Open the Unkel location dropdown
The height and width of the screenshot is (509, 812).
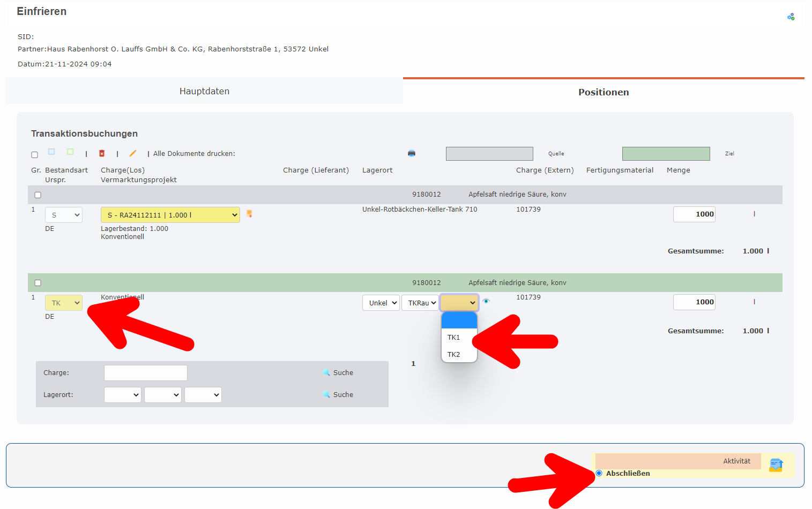click(x=381, y=303)
